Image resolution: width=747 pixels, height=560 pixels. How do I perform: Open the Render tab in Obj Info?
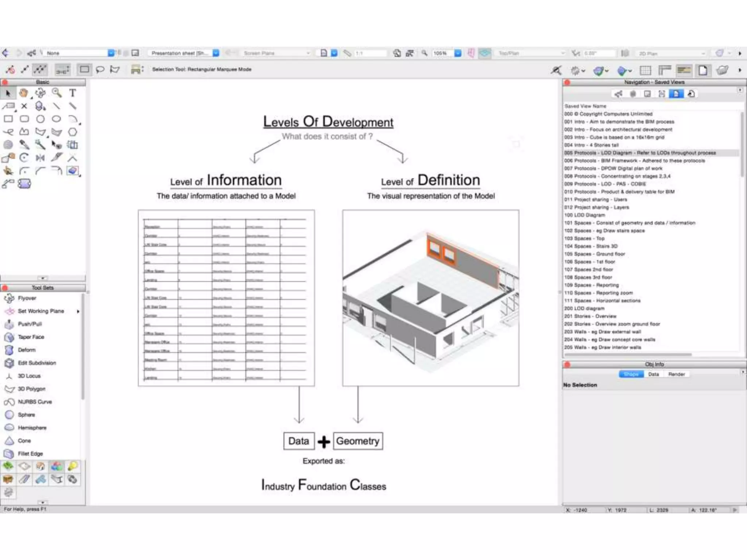676,374
